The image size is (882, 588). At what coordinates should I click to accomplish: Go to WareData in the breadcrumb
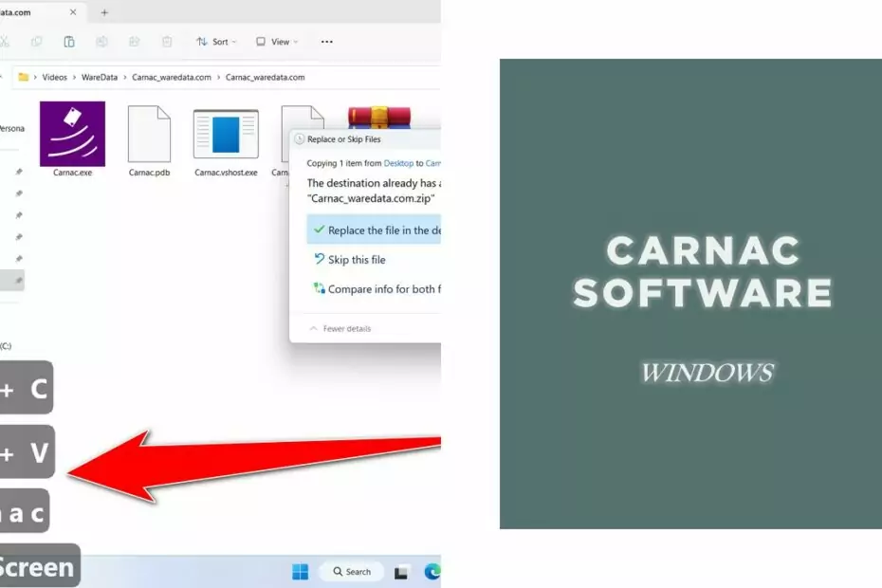(100, 77)
